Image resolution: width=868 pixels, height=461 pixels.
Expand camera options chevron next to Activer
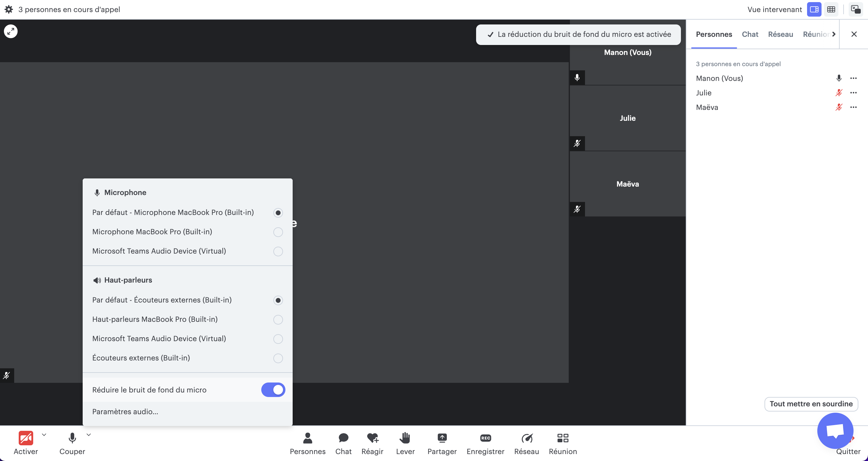[x=44, y=435]
